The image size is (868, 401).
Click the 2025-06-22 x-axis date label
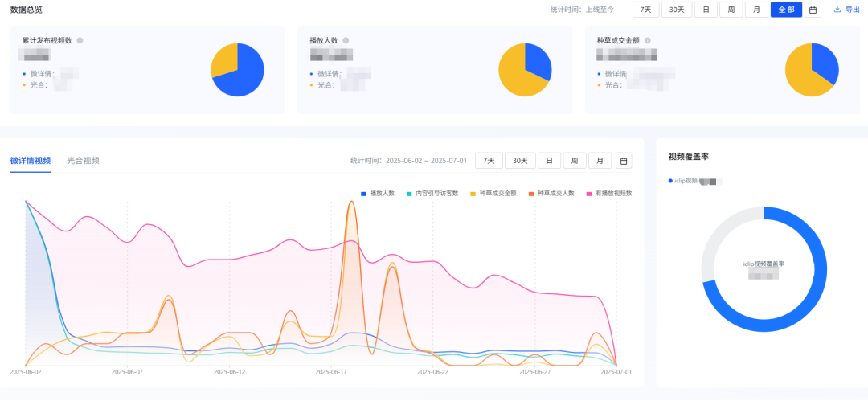coord(433,372)
